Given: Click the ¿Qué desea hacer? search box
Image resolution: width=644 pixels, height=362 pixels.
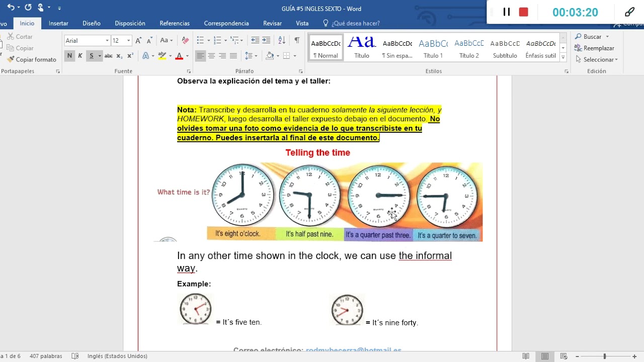Looking at the screenshot, I should (x=351, y=23).
